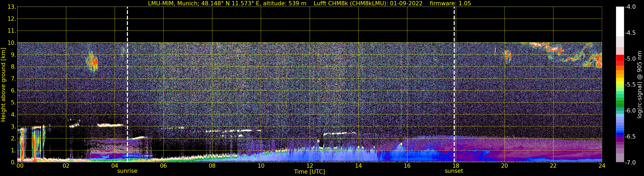This screenshot has height=176, width=644.
Task: Click the '01-09-2022' date in title
Action: pos(406,3)
